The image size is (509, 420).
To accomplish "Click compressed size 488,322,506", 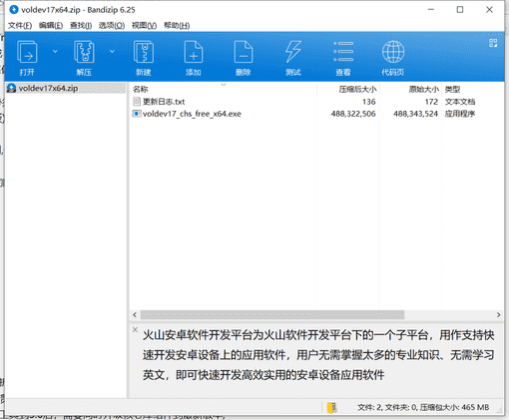I will tap(353, 114).
